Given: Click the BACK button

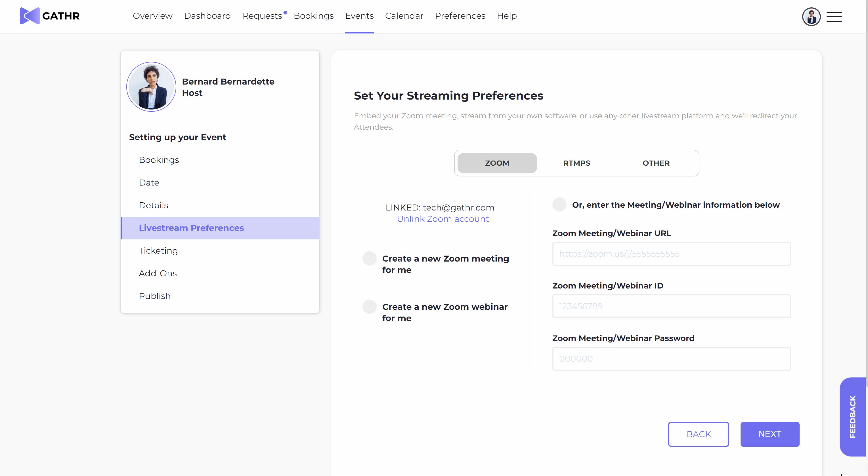Looking at the screenshot, I should tap(699, 434).
